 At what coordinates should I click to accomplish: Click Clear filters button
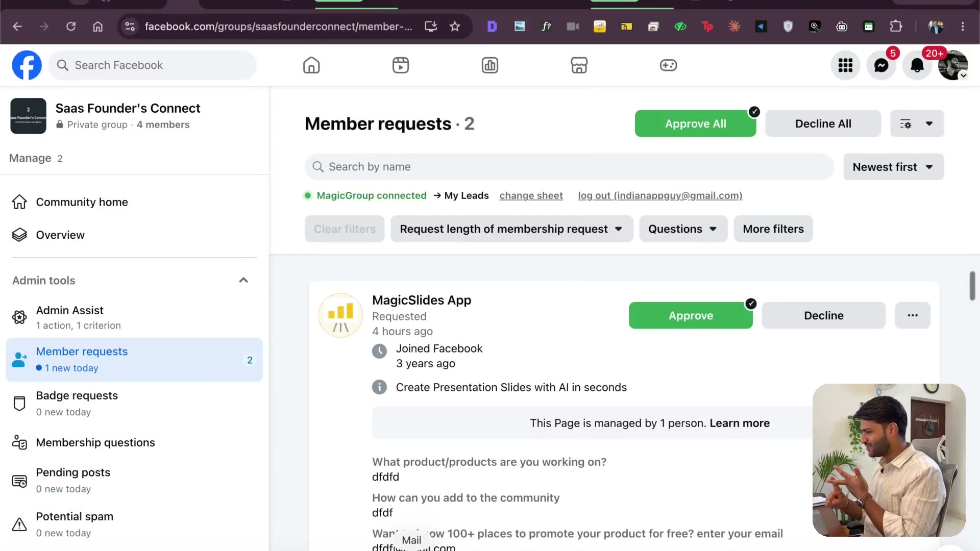click(345, 229)
